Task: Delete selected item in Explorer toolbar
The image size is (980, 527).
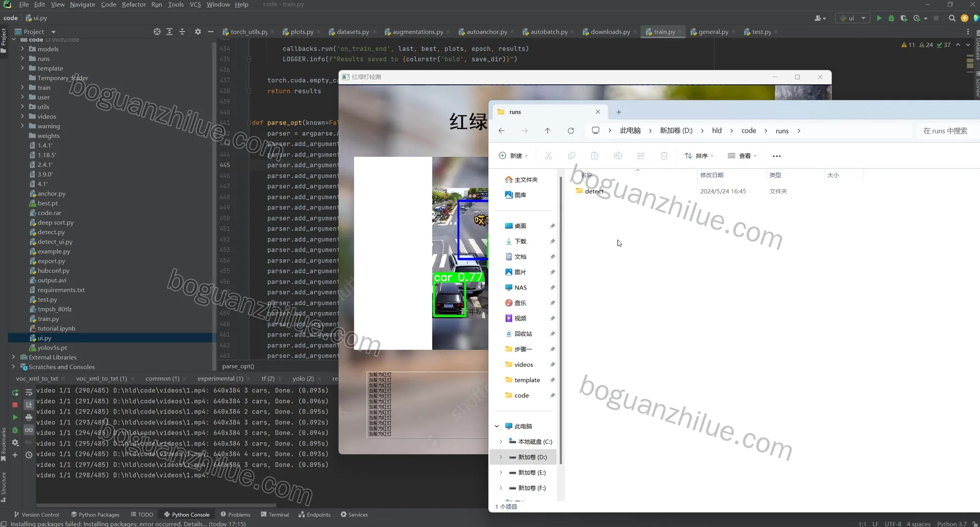Action: click(664, 156)
